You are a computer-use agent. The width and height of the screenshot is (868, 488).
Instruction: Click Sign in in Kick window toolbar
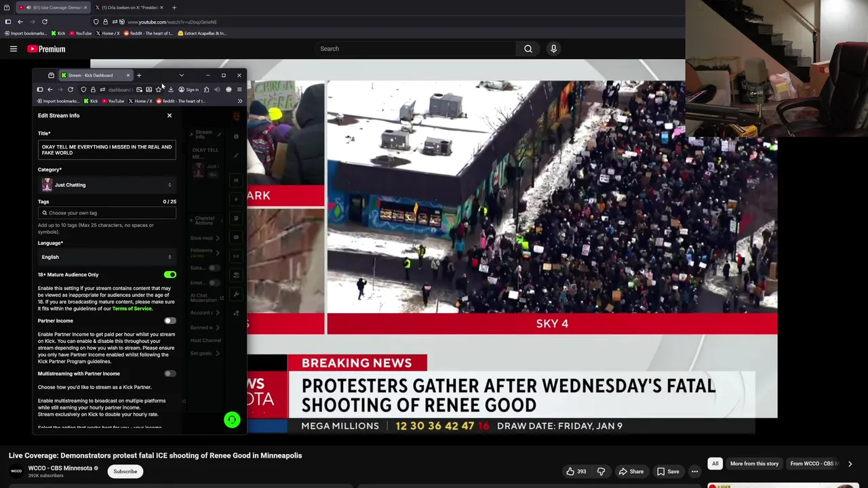[189, 89]
